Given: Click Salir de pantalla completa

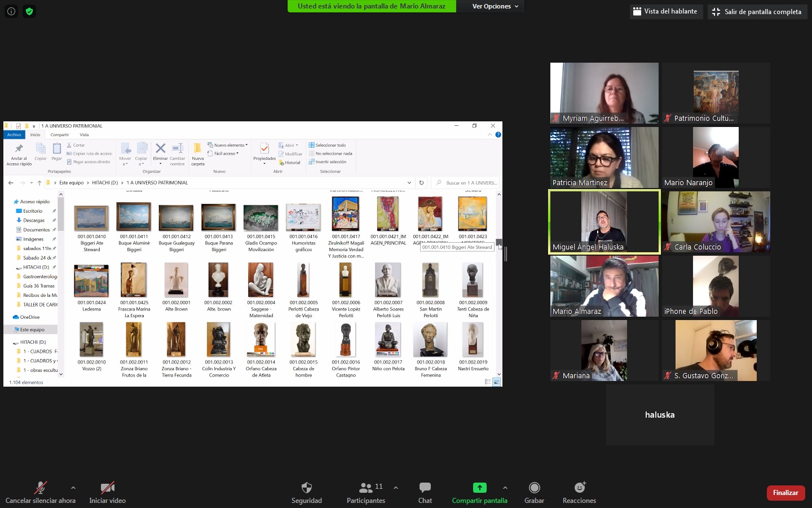Looking at the screenshot, I should tap(757, 11).
